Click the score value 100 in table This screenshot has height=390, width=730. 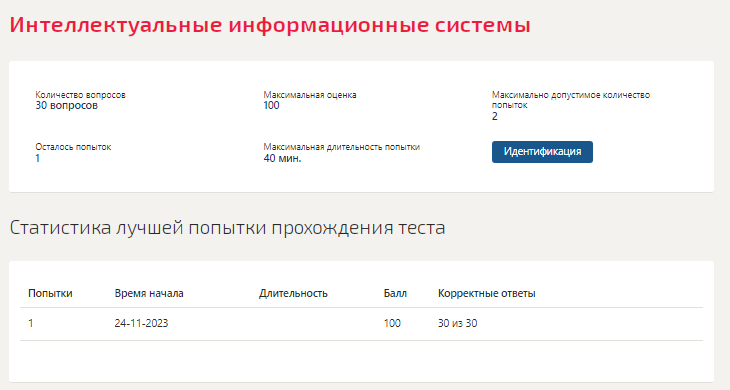pyautogui.click(x=392, y=323)
